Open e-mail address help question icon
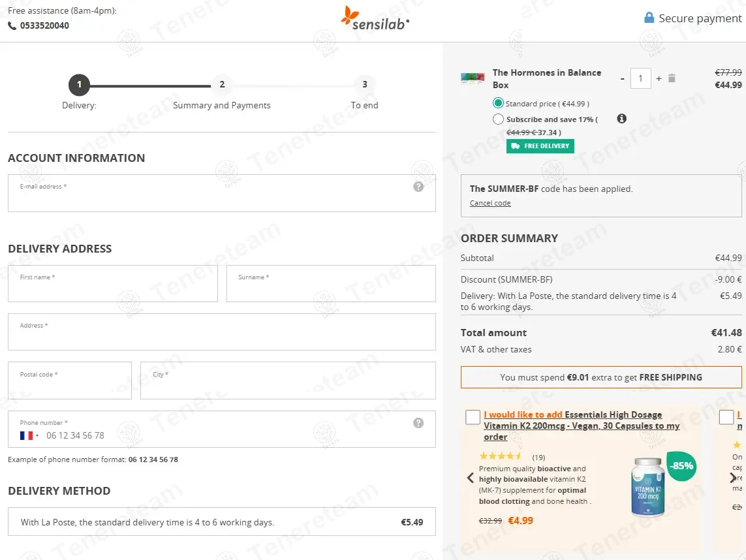The image size is (746, 560). tap(418, 187)
